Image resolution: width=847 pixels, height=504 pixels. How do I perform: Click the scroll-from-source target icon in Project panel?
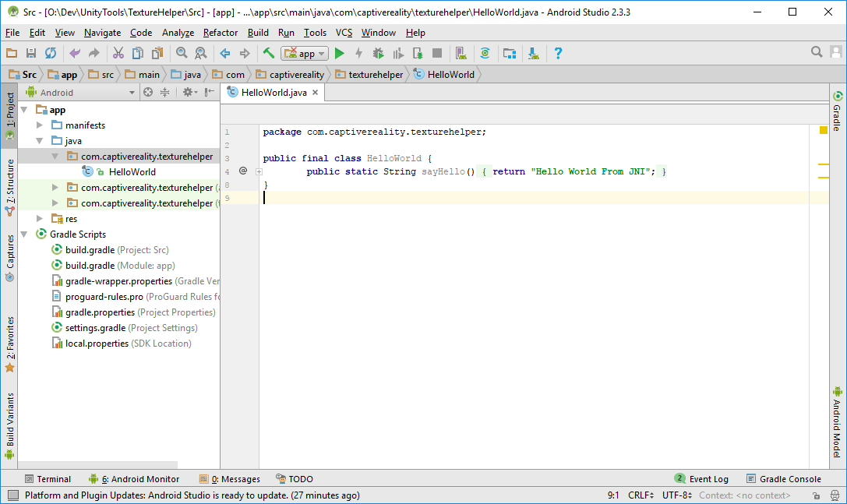point(148,93)
